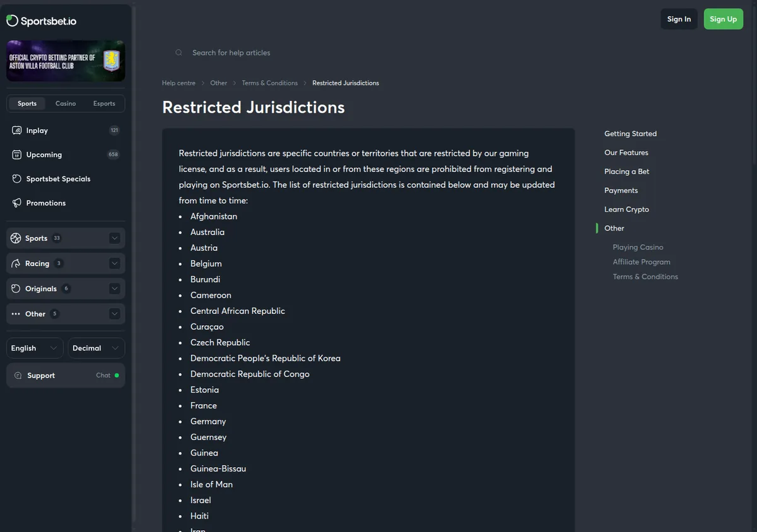Viewport: 757px width, 532px height.
Task: Open Placing a Bet help section
Action: (626, 171)
